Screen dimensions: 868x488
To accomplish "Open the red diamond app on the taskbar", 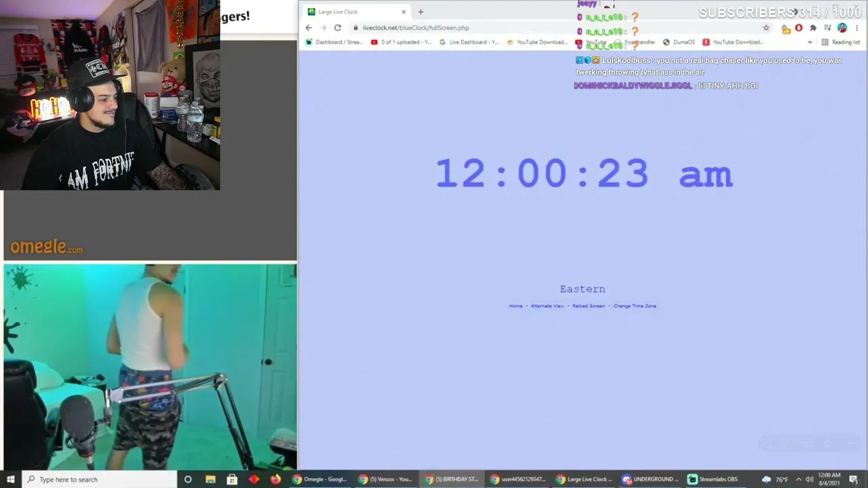I will 254,479.
